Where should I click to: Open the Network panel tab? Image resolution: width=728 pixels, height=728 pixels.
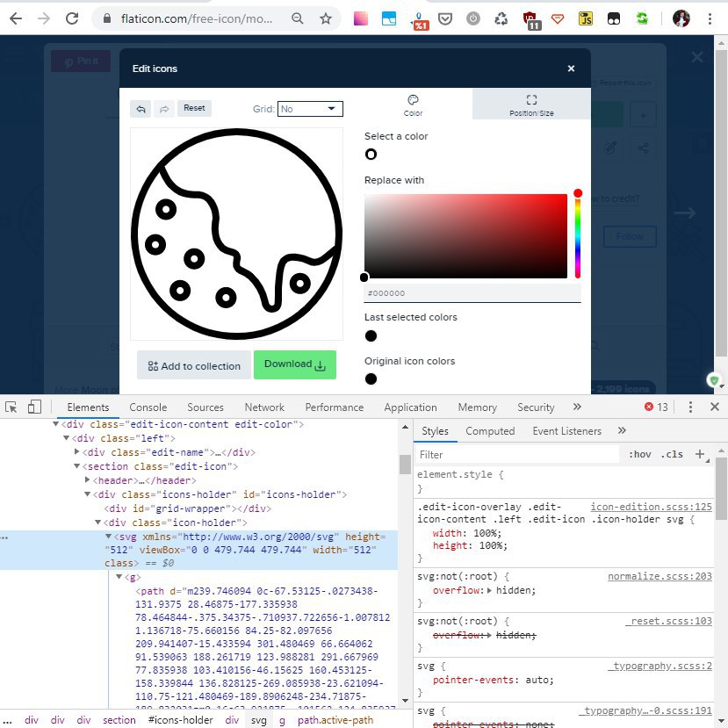pos(264,407)
